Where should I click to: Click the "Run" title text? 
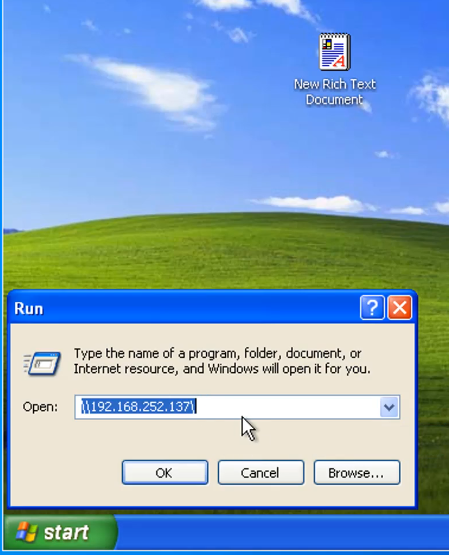click(x=29, y=309)
